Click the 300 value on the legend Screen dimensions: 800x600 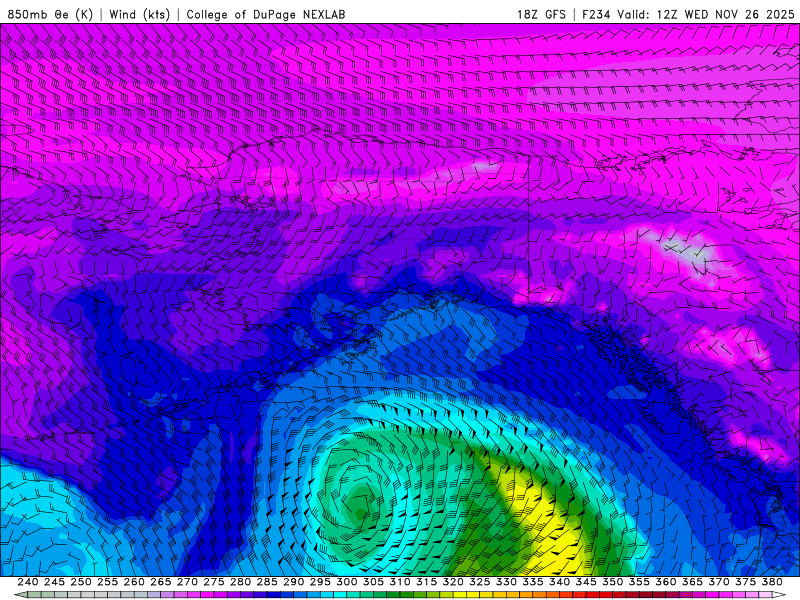[347, 582]
